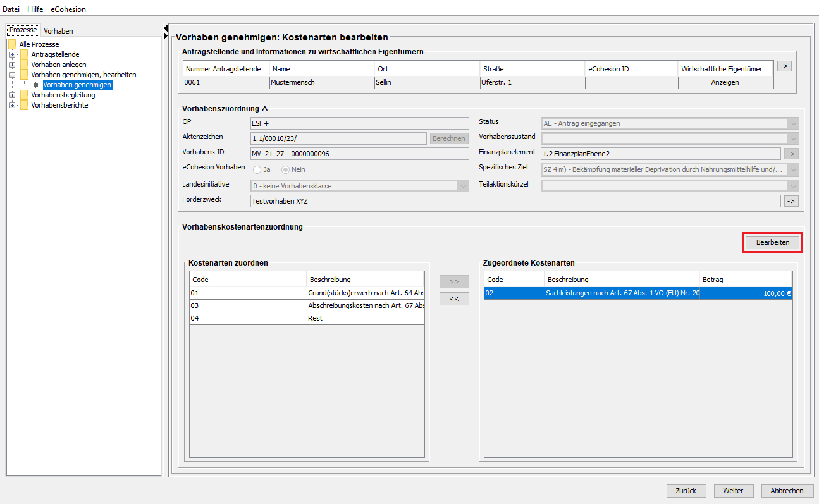Select the Ja radio for eCohesion Vorhaben
The width and height of the screenshot is (819, 504).
click(x=257, y=169)
